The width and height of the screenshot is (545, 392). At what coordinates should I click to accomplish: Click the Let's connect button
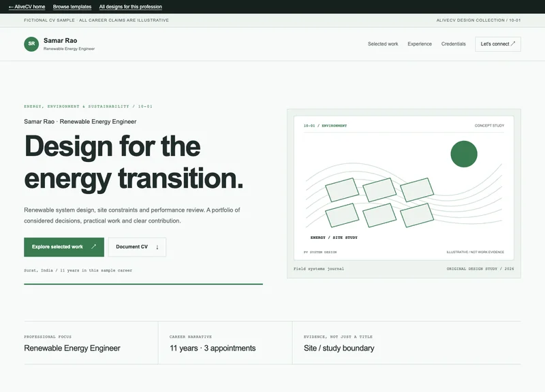[x=498, y=44]
